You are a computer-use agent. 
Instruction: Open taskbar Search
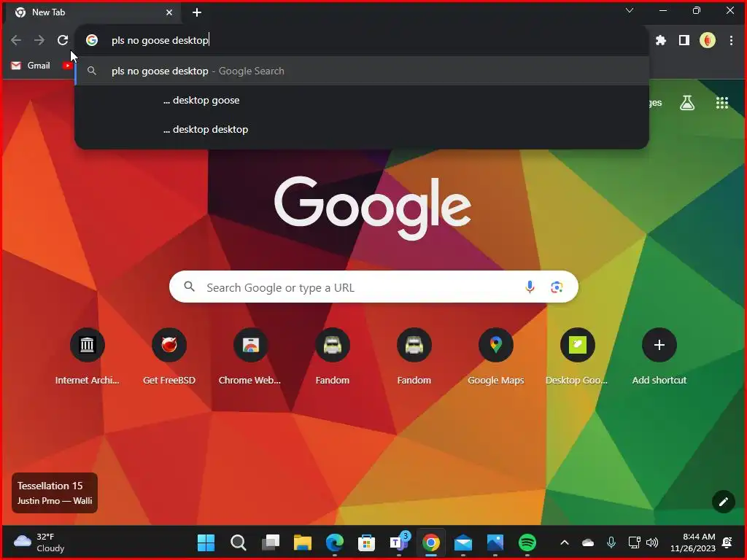239,542
